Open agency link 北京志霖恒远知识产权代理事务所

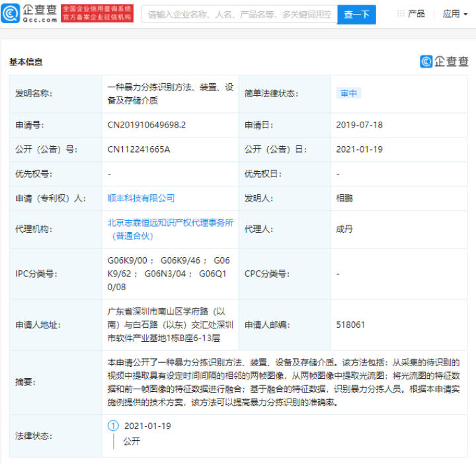[x=171, y=229]
